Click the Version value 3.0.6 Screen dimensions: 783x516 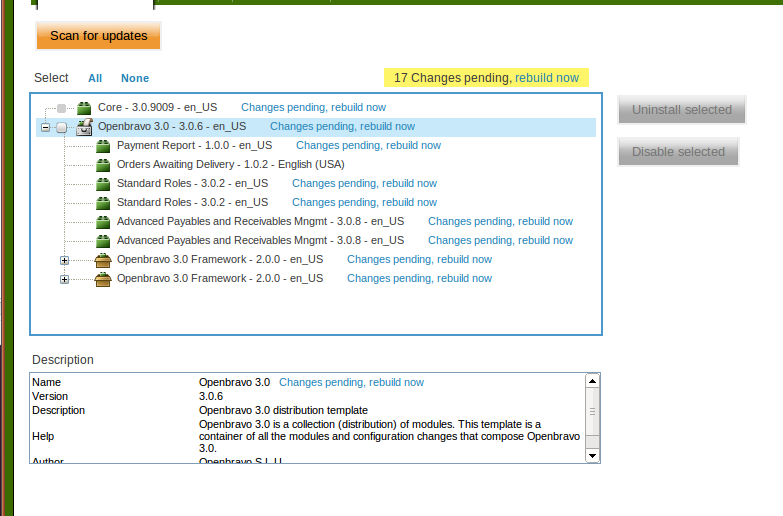point(211,396)
